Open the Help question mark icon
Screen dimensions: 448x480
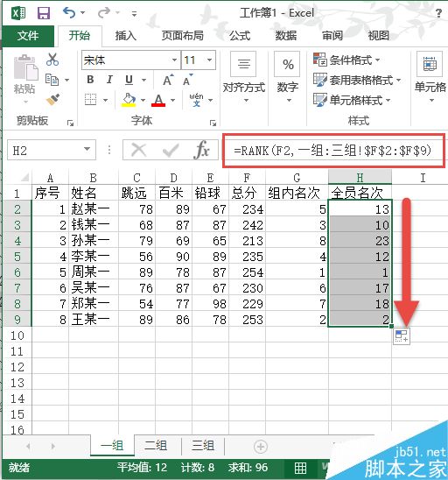click(438, 13)
